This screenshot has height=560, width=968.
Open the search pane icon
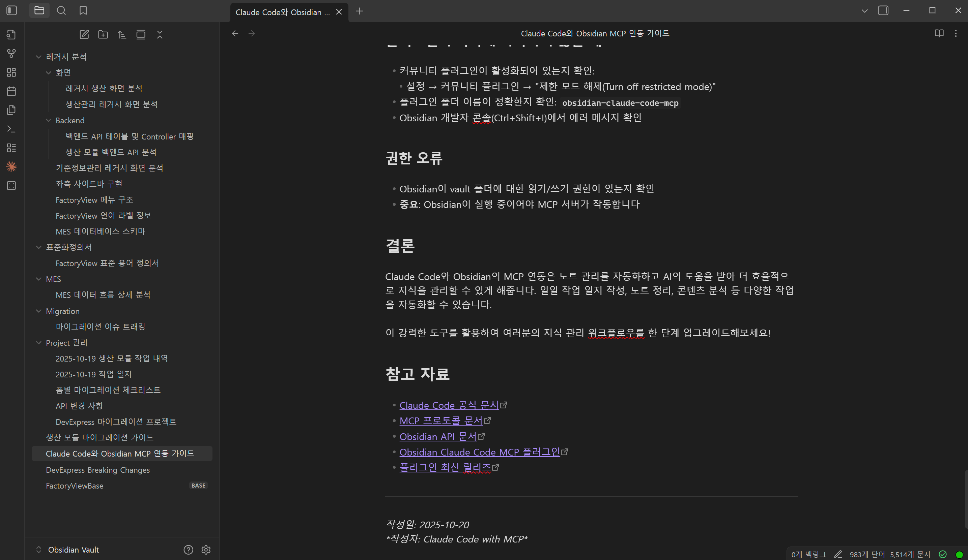(x=61, y=11)
